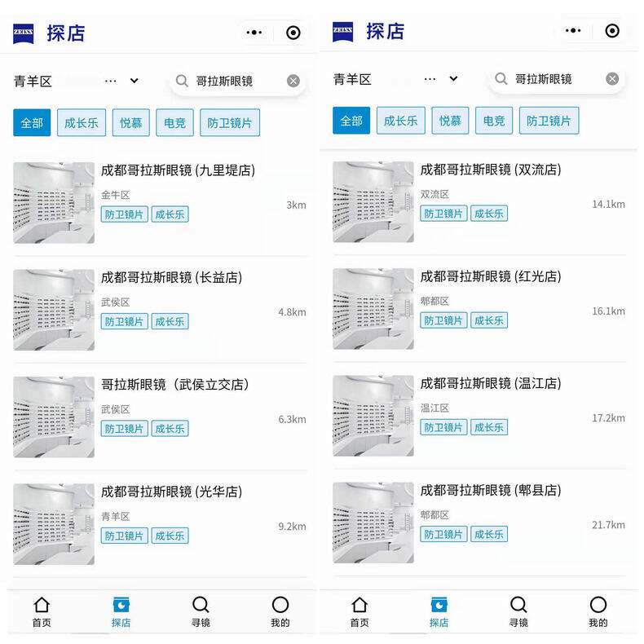Click 长益店 store thumbnail image
644x644 pixels.
point(54,310)
